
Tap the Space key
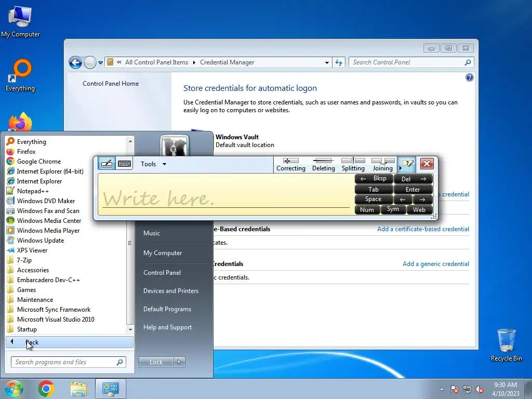click(374, 199)
